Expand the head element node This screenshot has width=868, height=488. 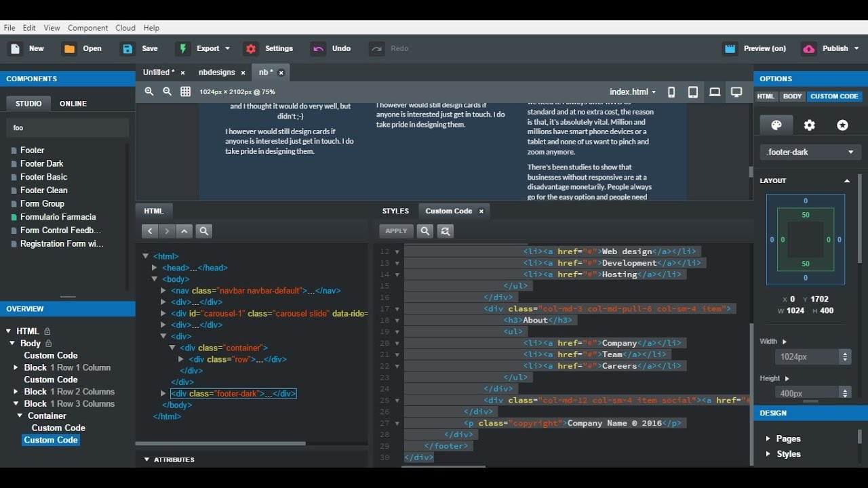pyautogui.click(x=155, y=268)
